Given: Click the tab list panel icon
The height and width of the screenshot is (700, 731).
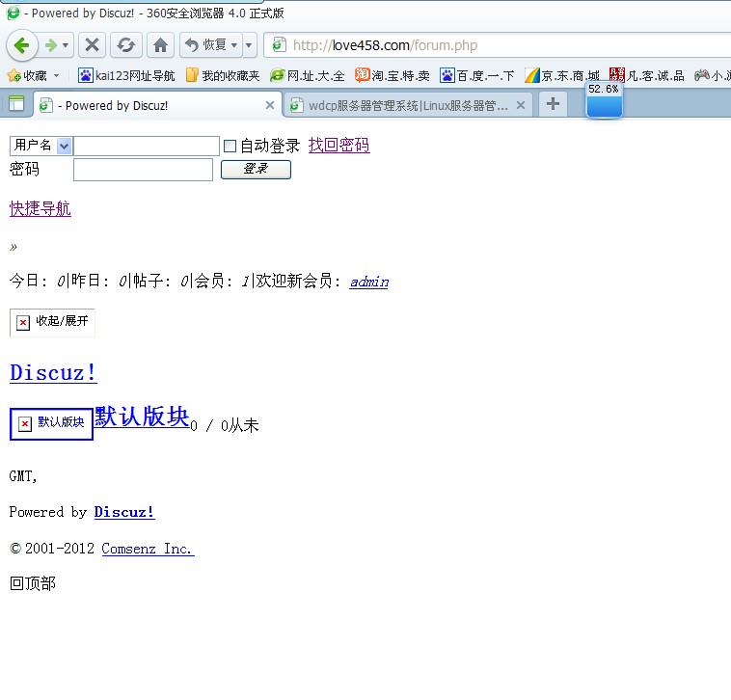Looking at the screenshot, I should pyautogui.click(x=15, y=103).
